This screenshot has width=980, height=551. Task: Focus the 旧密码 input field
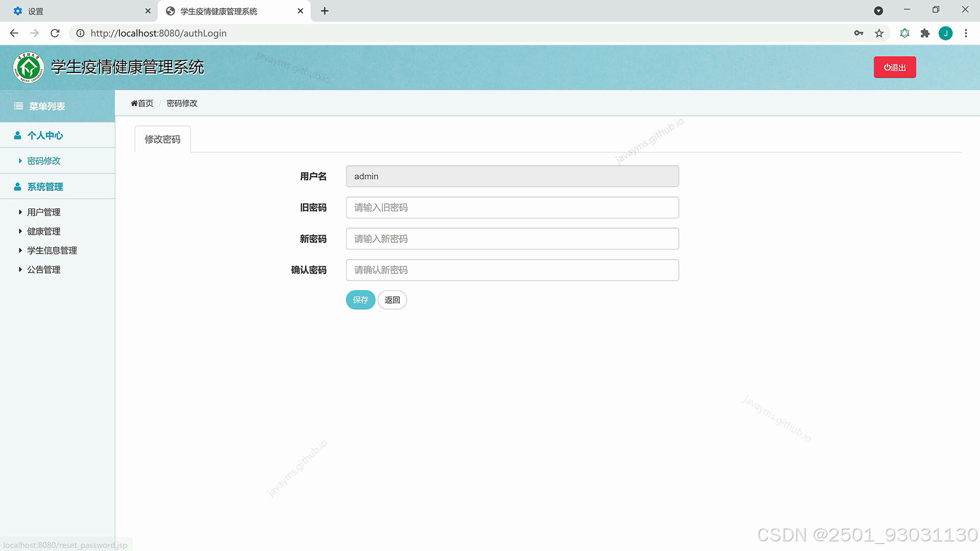pos(512,208)
